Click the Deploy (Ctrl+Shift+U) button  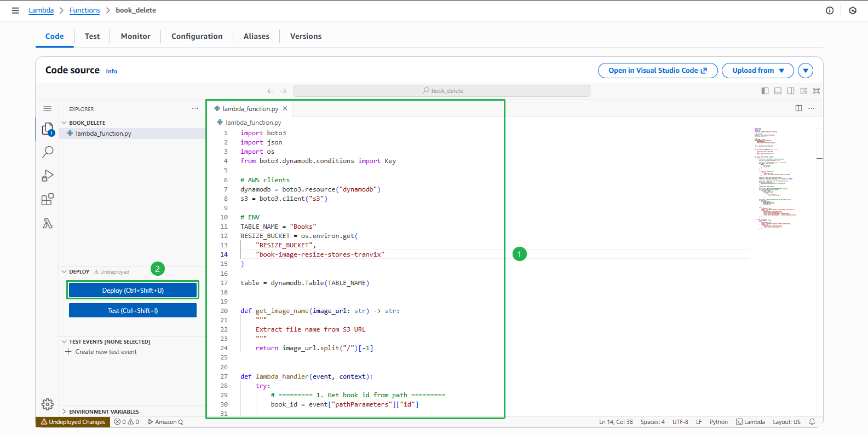tap(133, 291)
